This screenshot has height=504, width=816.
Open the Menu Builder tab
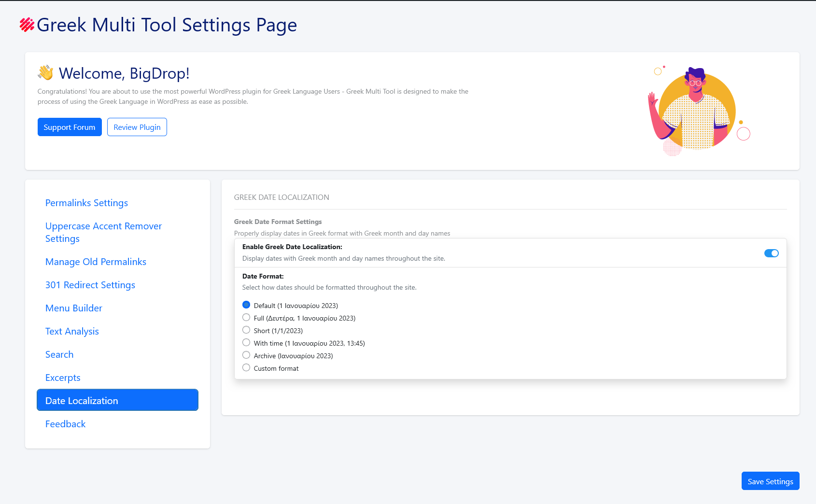74,308
